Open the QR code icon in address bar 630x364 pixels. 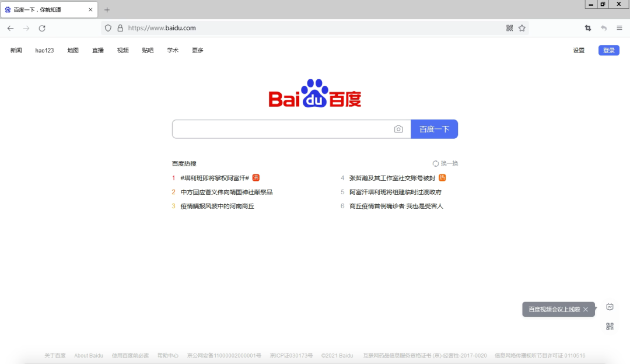tap(509, 28)
